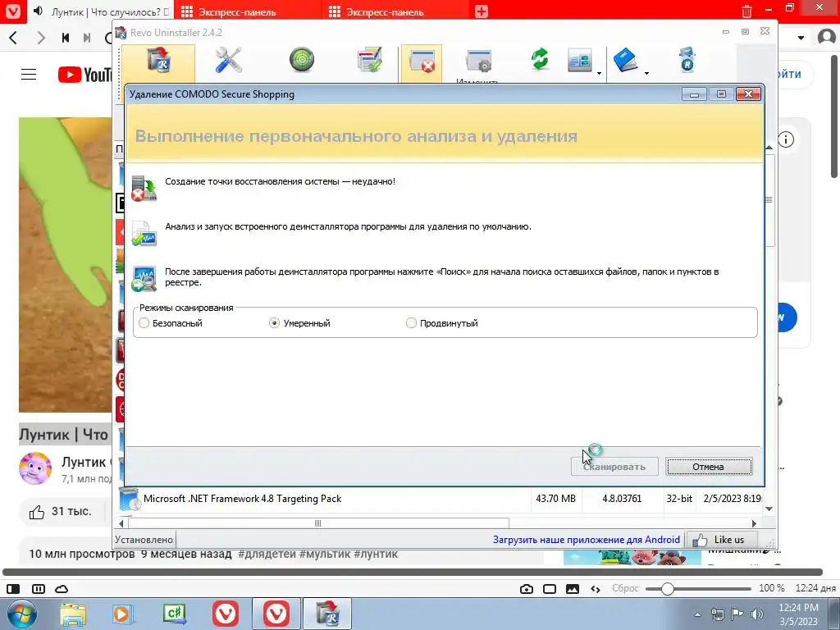Open the Android app download link

coord(586,540)
